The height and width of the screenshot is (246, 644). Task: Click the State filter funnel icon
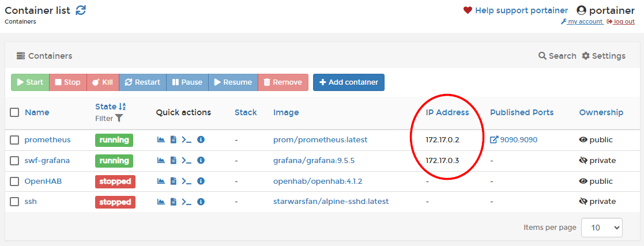tap(119, 118)
